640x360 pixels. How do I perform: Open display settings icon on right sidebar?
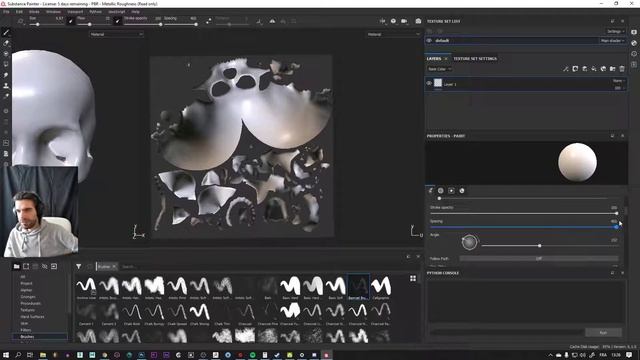pyautogui.click(x=634, y=32)
